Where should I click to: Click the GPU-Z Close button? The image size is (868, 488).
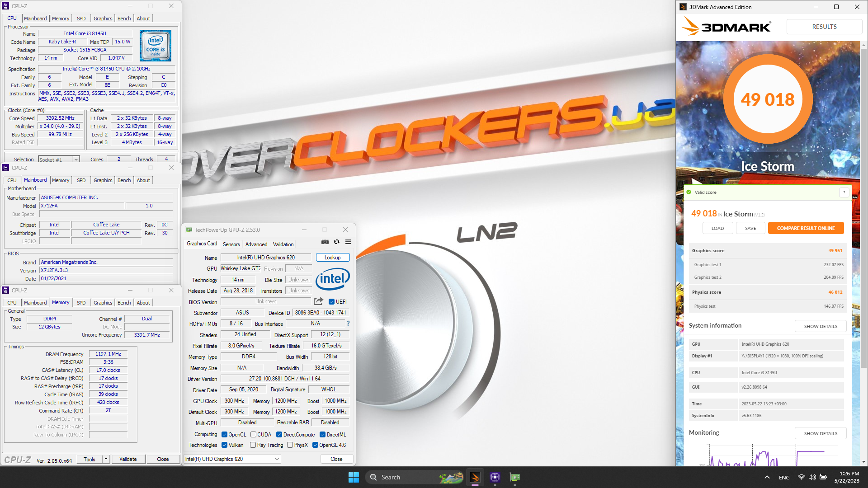point(336,459)
